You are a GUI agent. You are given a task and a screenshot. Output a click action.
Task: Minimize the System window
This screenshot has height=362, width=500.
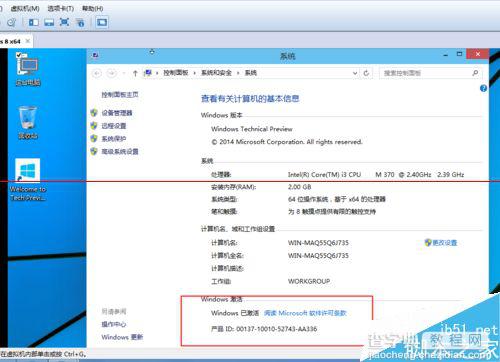point(446,55)
